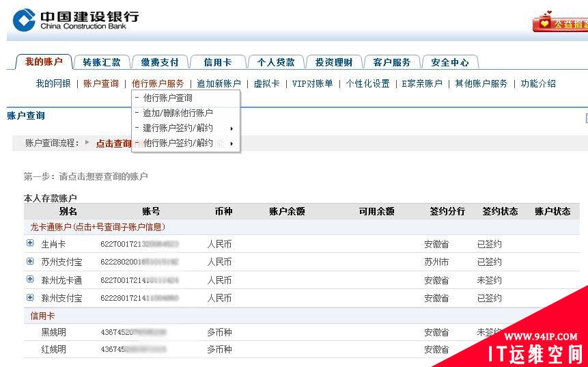Switch to the 转账汇款 tab
Screen dimensions: 588x367
pyautogui.click(x=102, y=62)
